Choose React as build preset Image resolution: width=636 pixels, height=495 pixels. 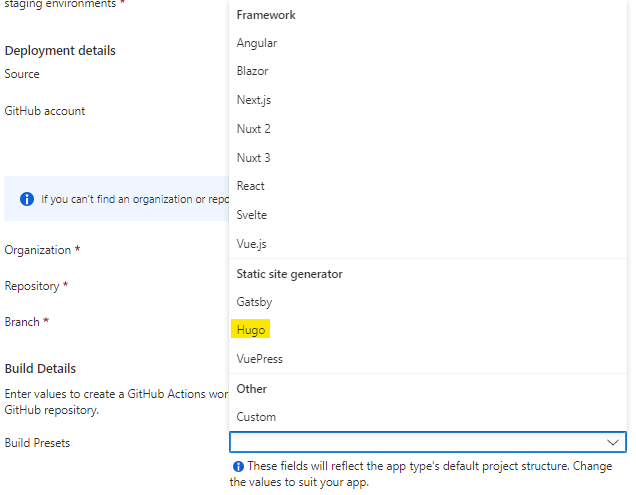click(428, 186)
